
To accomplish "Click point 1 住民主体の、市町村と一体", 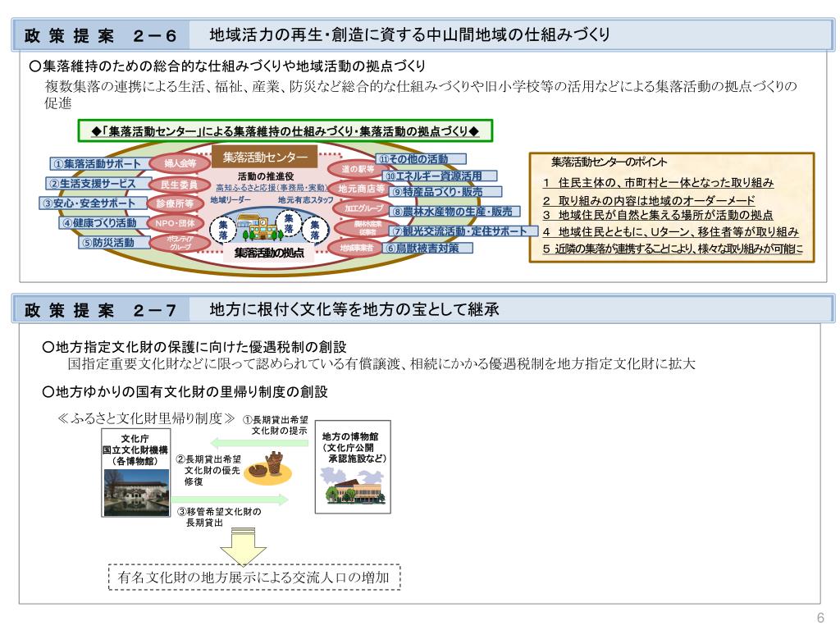I will tap(658, 183).
